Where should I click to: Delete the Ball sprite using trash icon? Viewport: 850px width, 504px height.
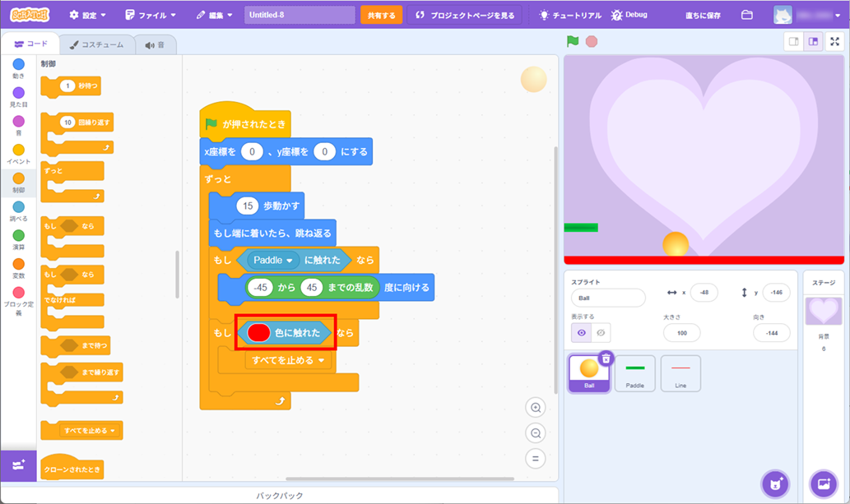coord(606,358)
